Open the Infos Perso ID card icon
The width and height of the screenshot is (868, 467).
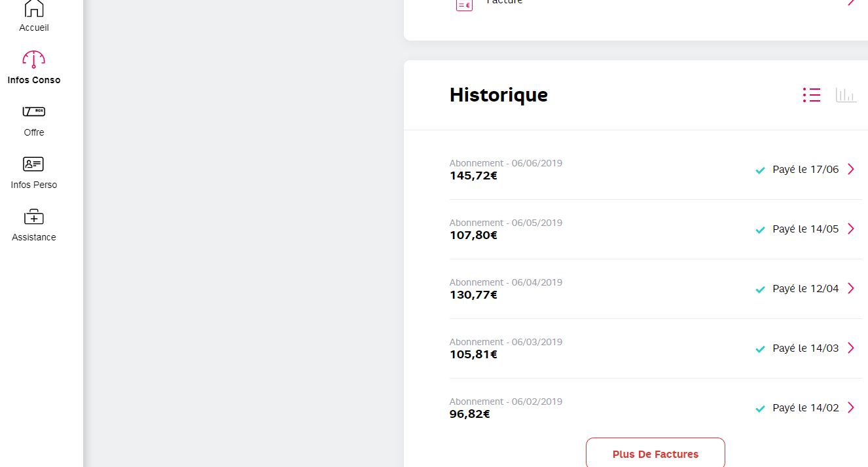coord(34,164)
